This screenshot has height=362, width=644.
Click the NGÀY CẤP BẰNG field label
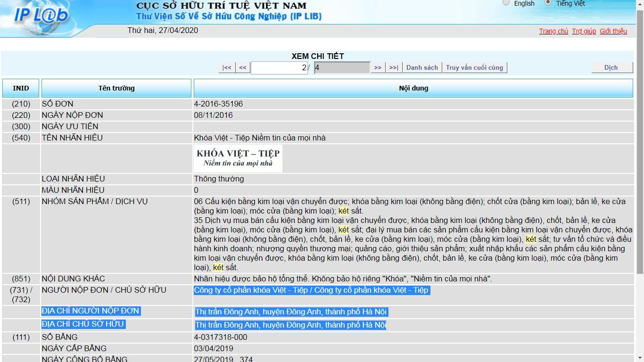pos(74,348)
